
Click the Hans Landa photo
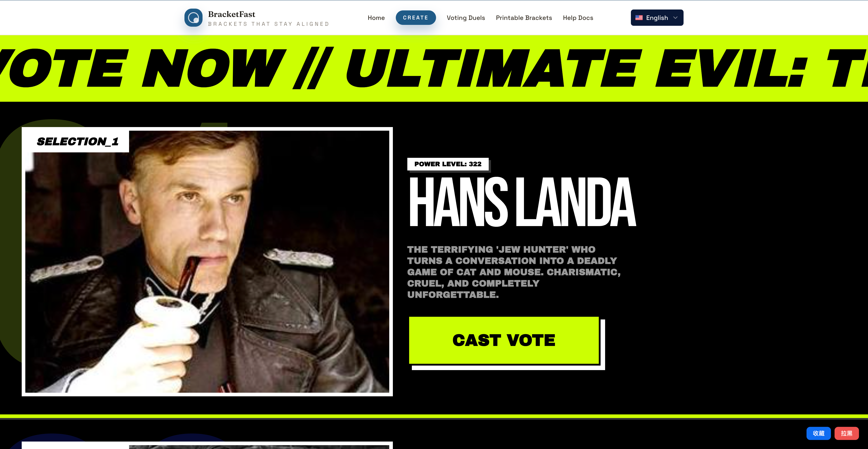coord(207,262)
